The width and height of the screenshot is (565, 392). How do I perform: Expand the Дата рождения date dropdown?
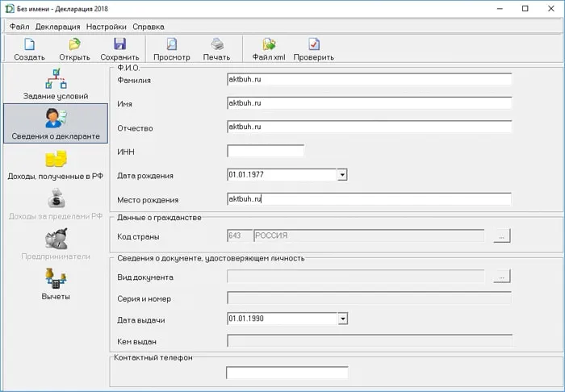(x=342, y=174)
